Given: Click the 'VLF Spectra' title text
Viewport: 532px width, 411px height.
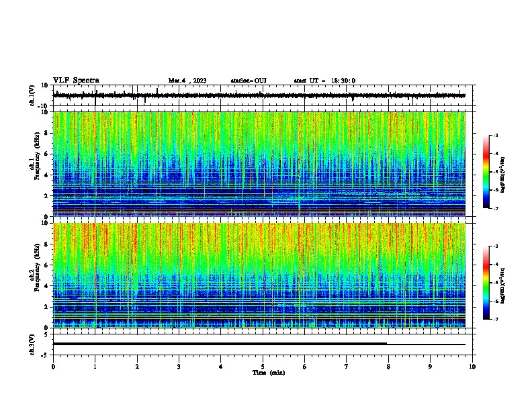Looking at the screenshot, I should point(76,81).
